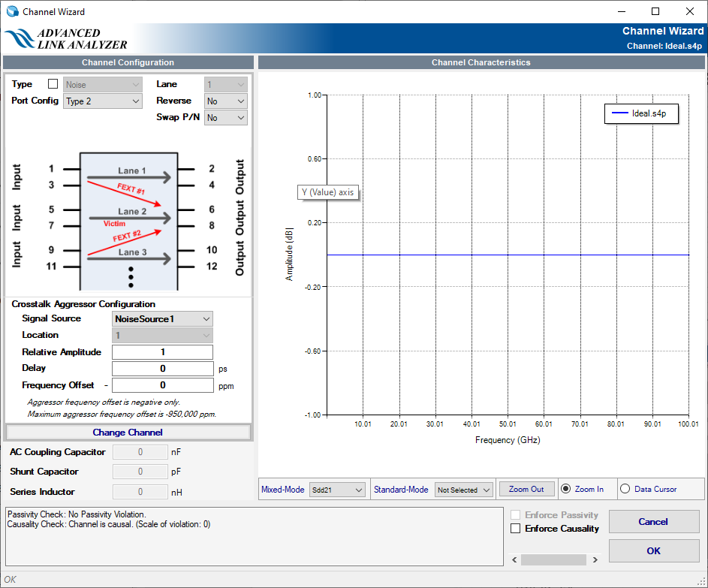The height and width of the screenshot is (588, 708).
Task: Enable the Type checkbox
Action: coord(53,84)
